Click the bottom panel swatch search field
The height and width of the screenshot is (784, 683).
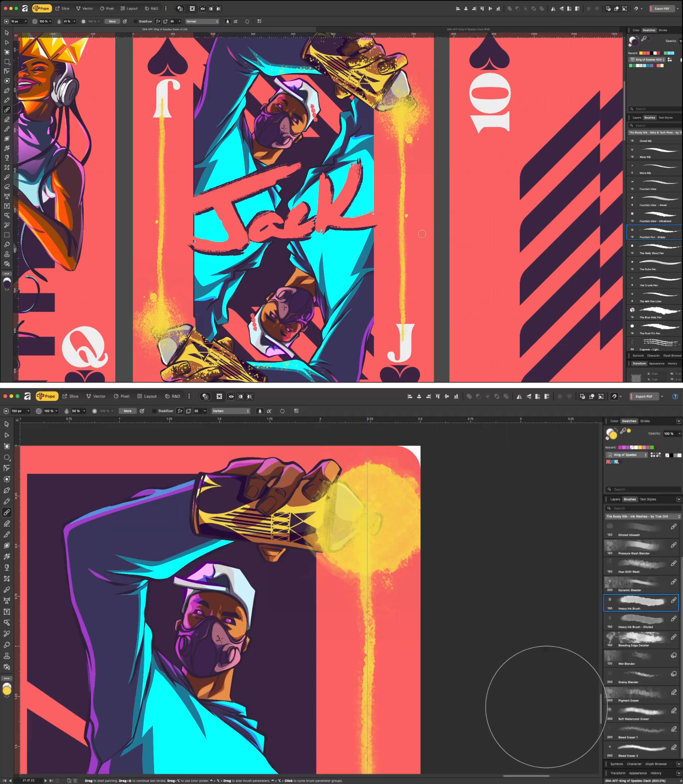pyautogui.click(x=643, y=489)
